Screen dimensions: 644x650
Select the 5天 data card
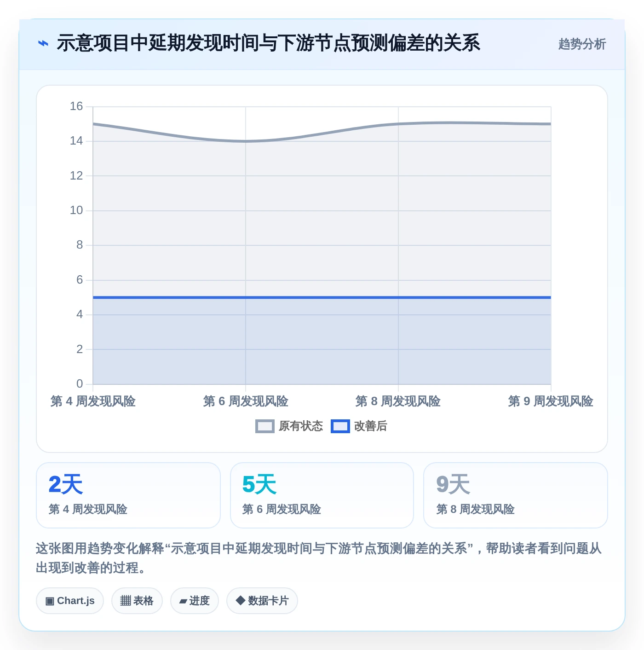click(x=322, y=495)
